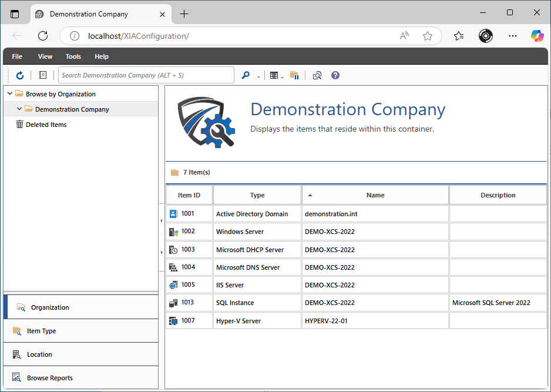Sort by the Item ID column header
551x392 pixels.
(x=189, y=195)
